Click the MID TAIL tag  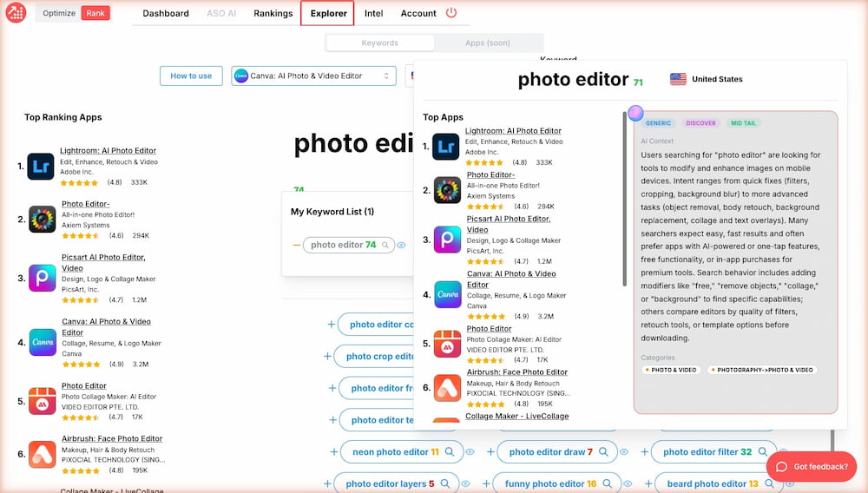tap(743, 123)
